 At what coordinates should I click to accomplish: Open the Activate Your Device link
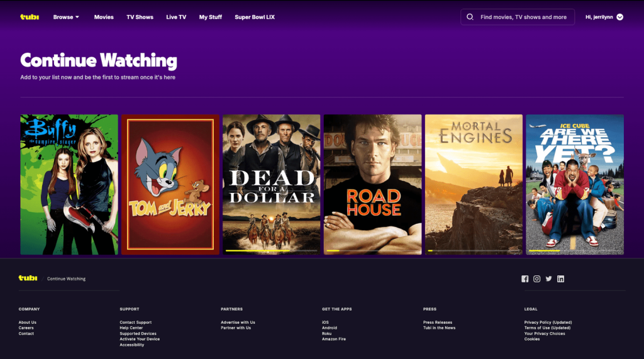coord(140,339)
